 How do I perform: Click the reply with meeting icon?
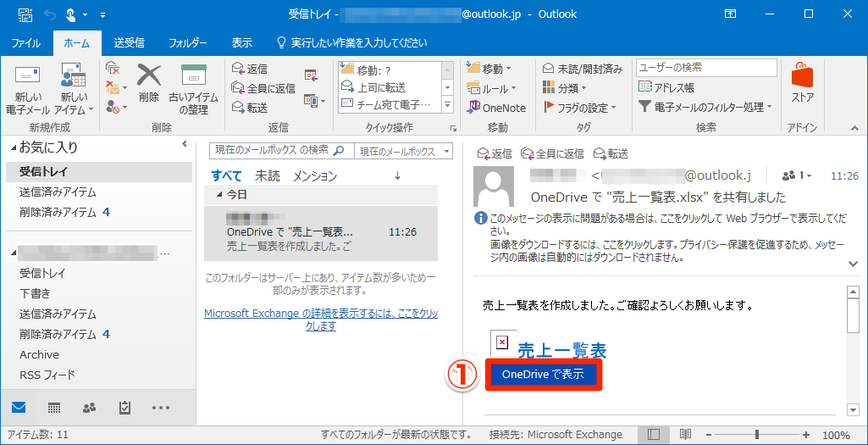pyautogui.click(x=311, y=75)
